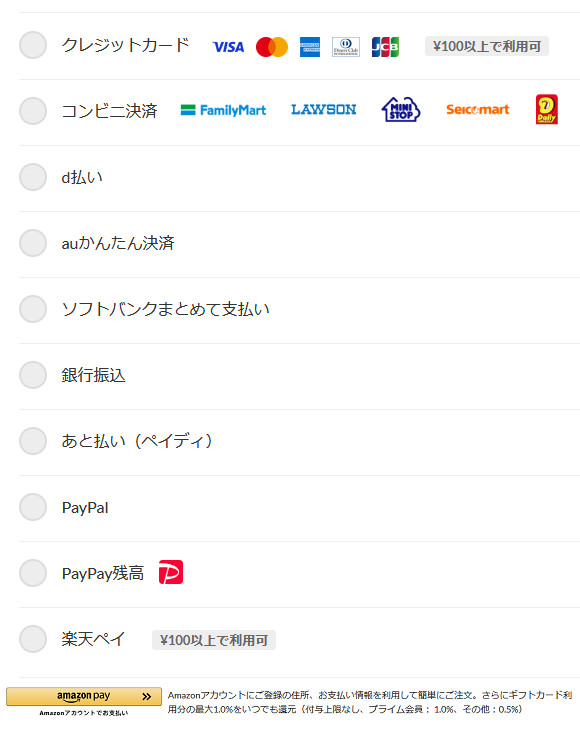Click the Diners Club logo
The width and height of the screenshot is (580, 730).
346,47
